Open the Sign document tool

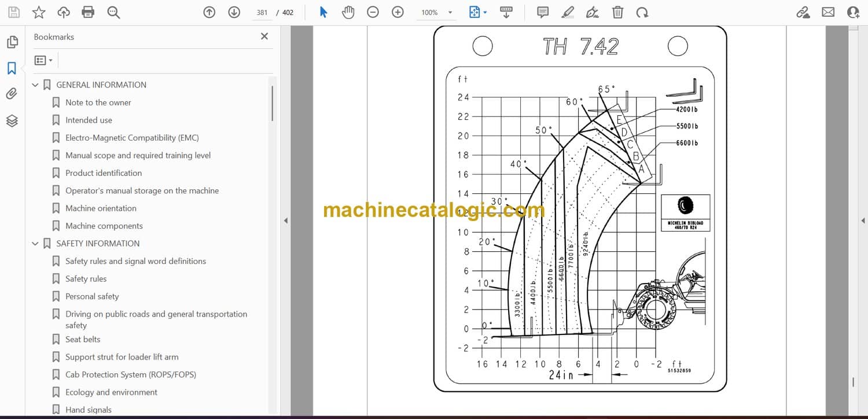(593, 12)
